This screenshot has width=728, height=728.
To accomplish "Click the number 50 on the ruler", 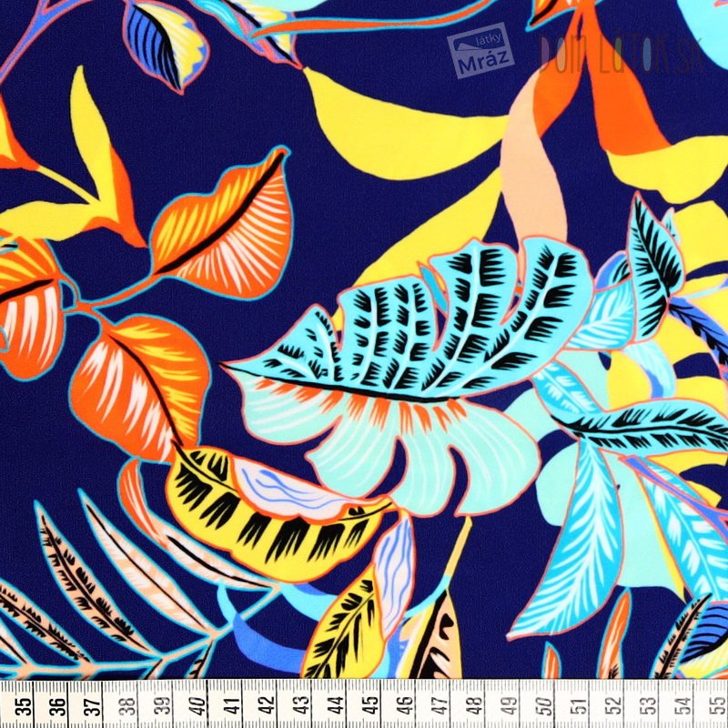I will pyautogui.click(x=545, y=707).
